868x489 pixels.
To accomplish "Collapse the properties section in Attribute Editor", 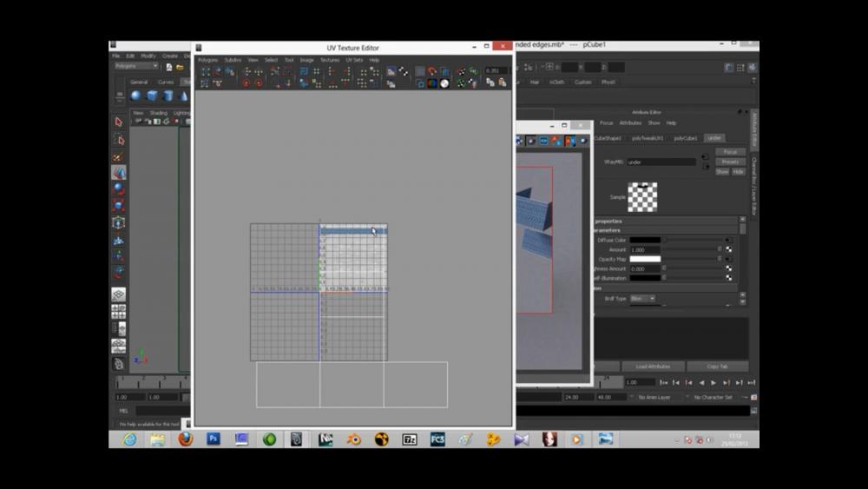I will pos(667,221).
